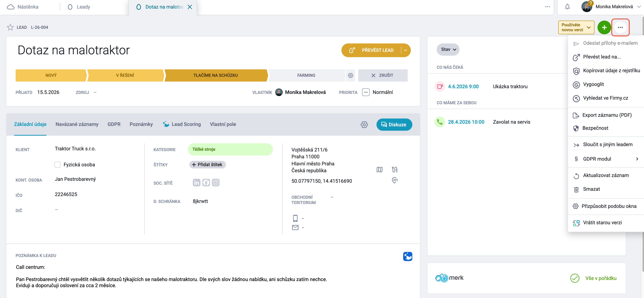Viewport: 644px width, 298px height.
Task: Switch to the Lead Scoring tab
Action: click(182, 124)
